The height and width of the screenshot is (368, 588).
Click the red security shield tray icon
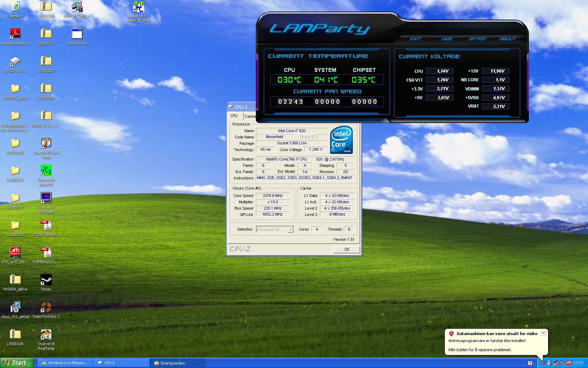point(543,363)
